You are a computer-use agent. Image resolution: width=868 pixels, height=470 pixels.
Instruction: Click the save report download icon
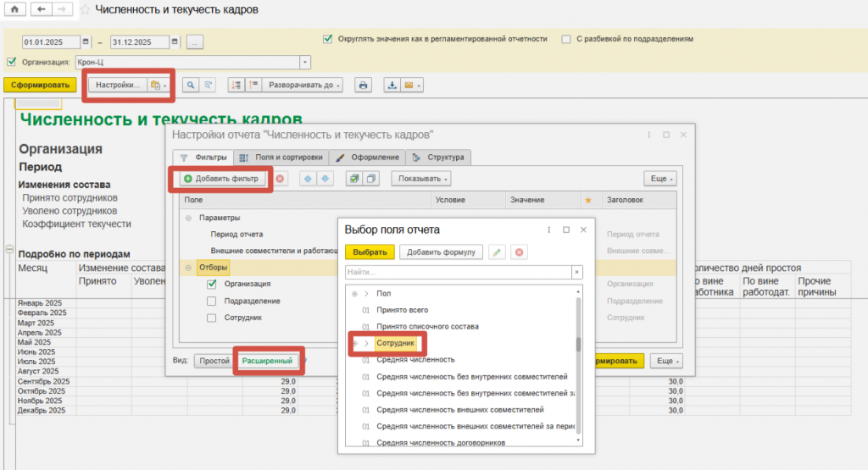(x=392, y=86)
